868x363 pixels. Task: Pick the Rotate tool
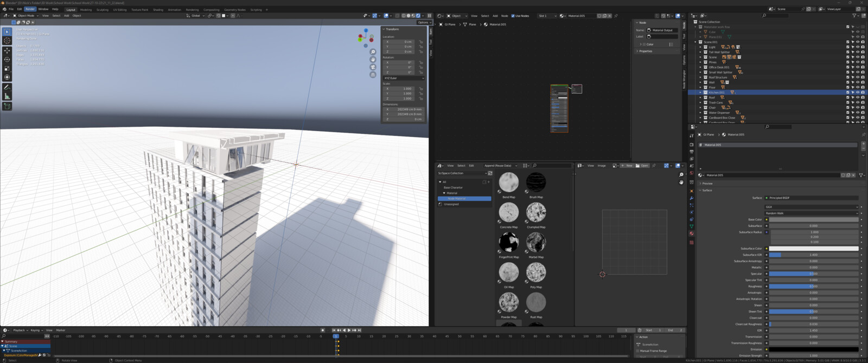pyautogui.click(x=7, y=60)
